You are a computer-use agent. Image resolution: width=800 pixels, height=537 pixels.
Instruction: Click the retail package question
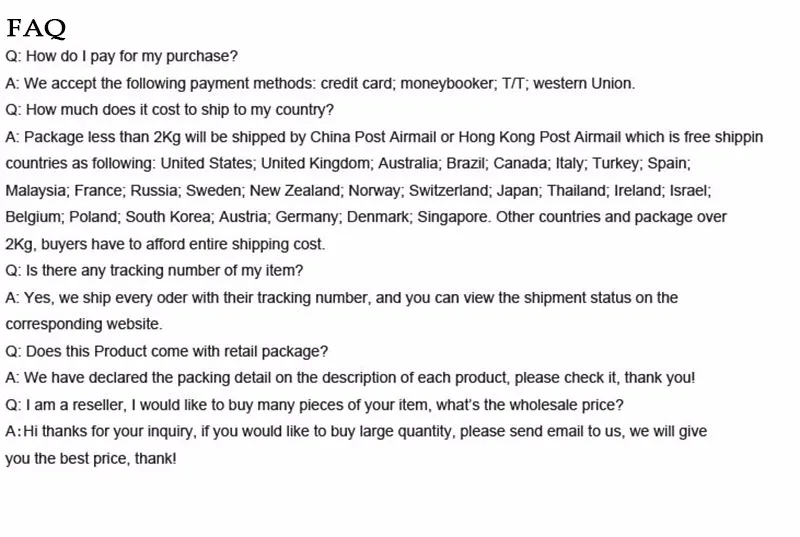166,351
